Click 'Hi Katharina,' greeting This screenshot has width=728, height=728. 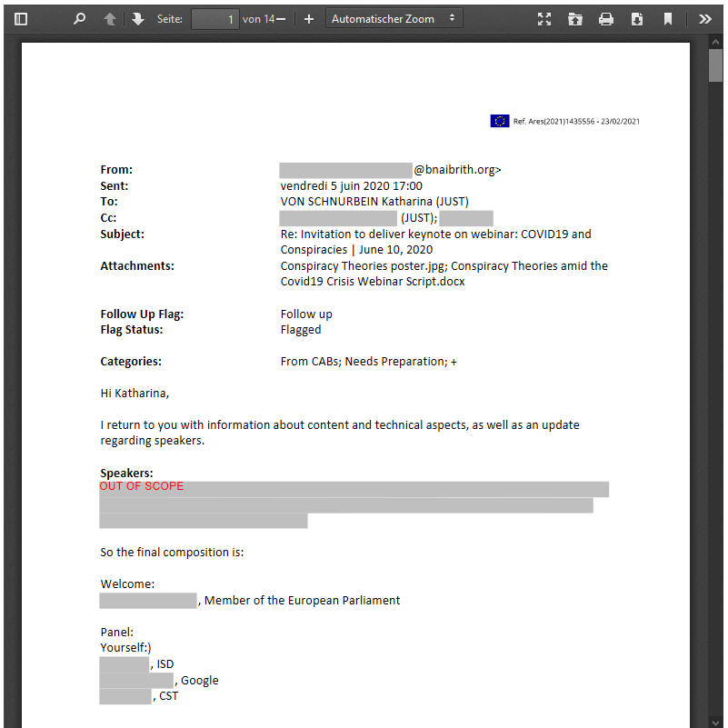click(x=135, y=394)
